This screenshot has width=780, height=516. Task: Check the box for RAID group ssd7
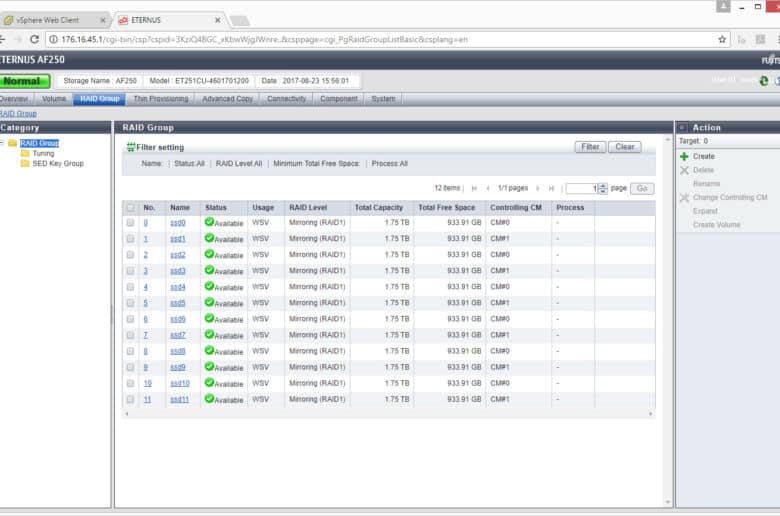(x=130, y=335)
